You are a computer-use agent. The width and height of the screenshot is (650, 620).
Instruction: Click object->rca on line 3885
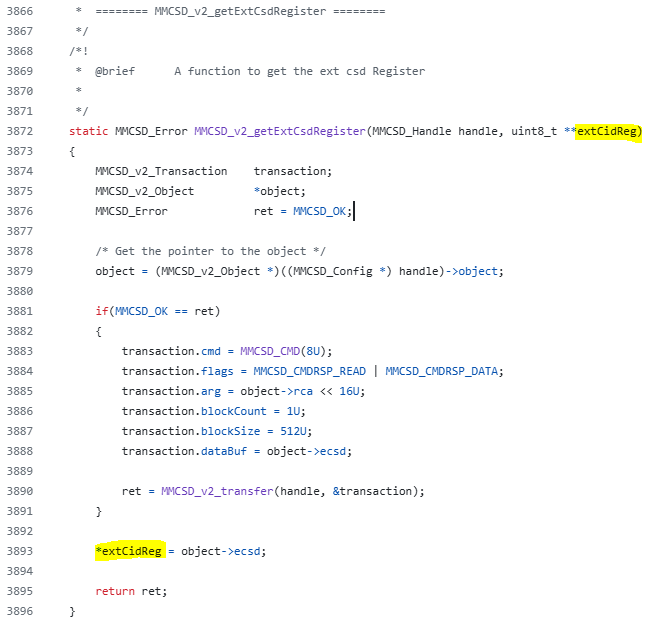click(x=276, y=391)
